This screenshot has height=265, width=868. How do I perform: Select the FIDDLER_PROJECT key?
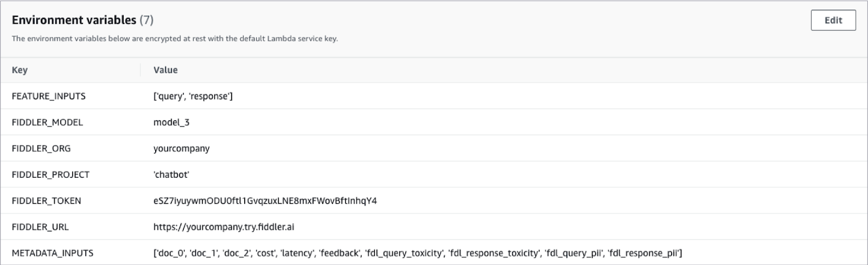pyautogui.click(x=50, y=174)
